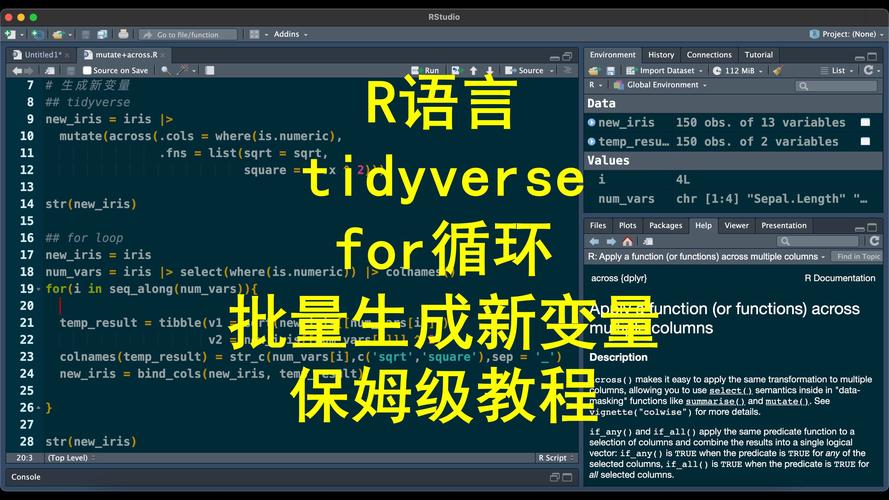Screen dimensions: 889x500
Task: Open Import Dataset dropdown
Action: pos(664,71)
